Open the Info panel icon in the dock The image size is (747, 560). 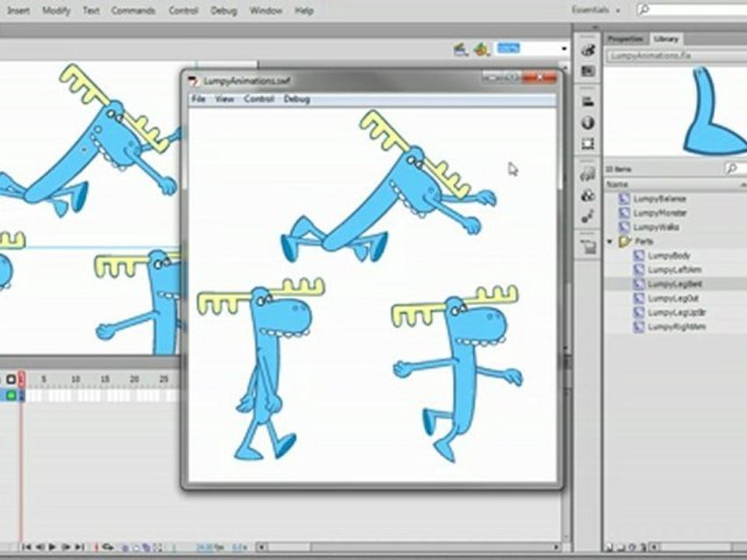click(588, 123)
